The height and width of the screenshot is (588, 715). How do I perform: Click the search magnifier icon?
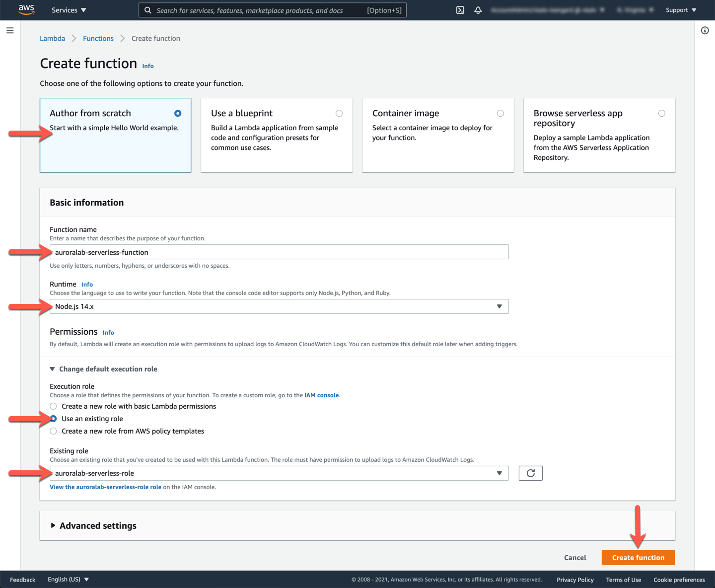point(148,10)
